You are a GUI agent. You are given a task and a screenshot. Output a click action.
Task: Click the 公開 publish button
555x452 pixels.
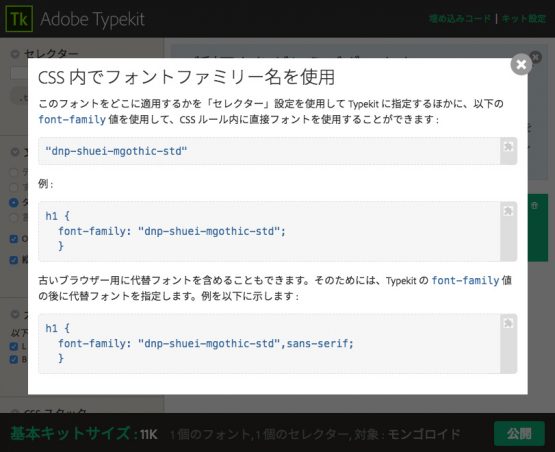click(519, 434)
